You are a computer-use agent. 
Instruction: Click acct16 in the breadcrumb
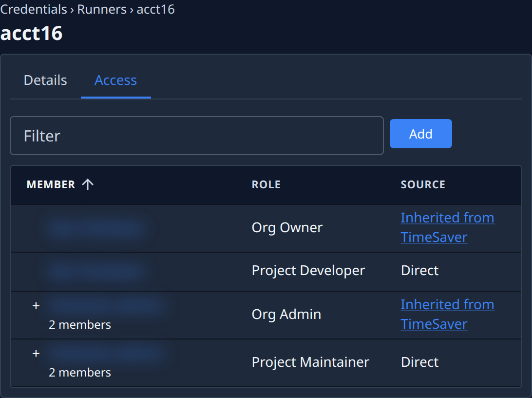coord(156,9)
